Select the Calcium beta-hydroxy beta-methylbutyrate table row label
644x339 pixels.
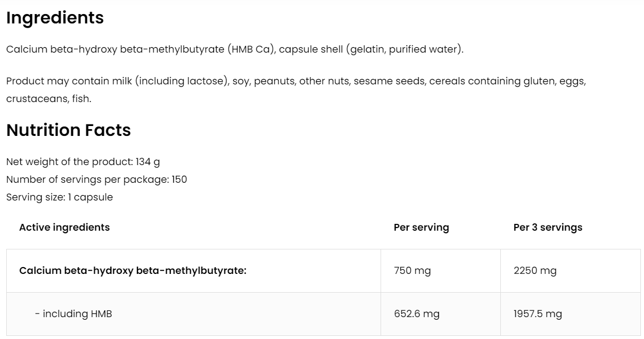pos(133,271)
